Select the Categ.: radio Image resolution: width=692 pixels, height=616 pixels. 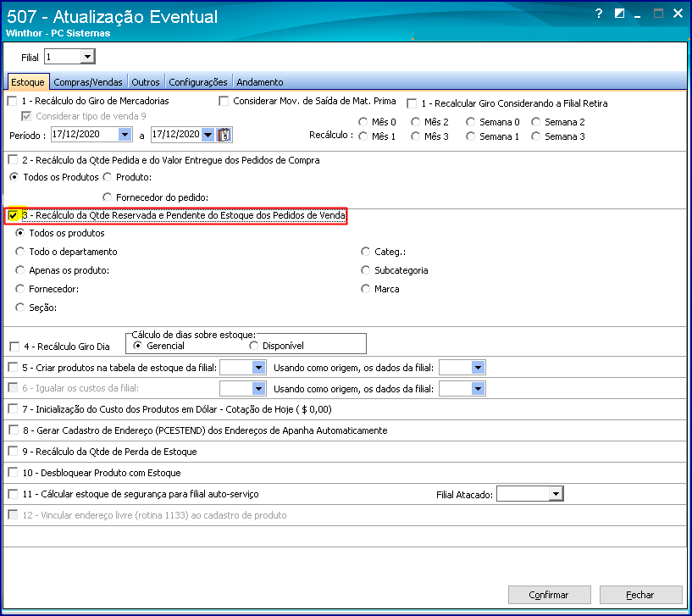[365, 252]
